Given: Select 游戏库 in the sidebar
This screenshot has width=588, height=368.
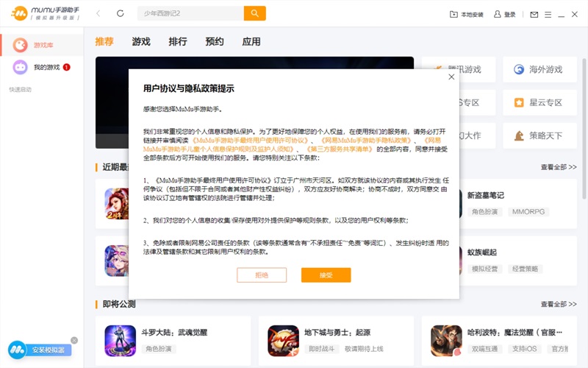Looking at the screenshot, I should coord(42,45).
